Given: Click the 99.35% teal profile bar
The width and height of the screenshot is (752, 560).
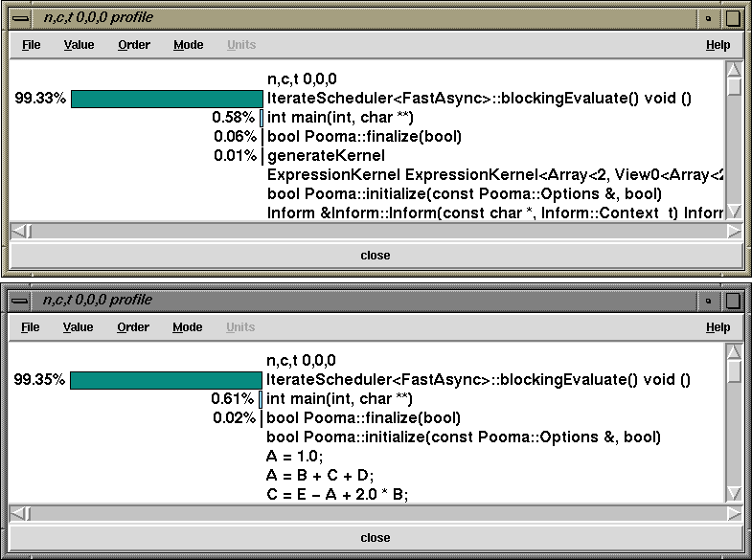Looking at the screenshot, I should [166, 380].
